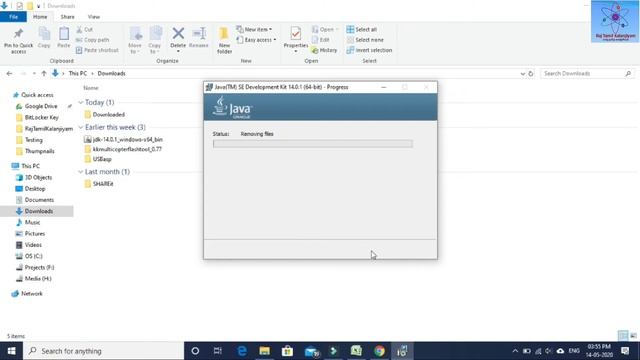This screenshot has height=360, width=640.
Task: Click the taskbar Search for anything box
Action: [104, 351]
